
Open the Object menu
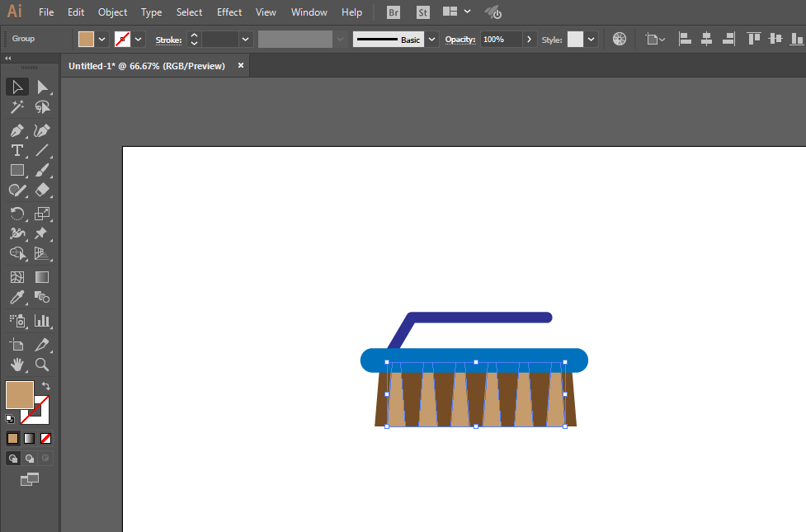click(x=112, y=12)
